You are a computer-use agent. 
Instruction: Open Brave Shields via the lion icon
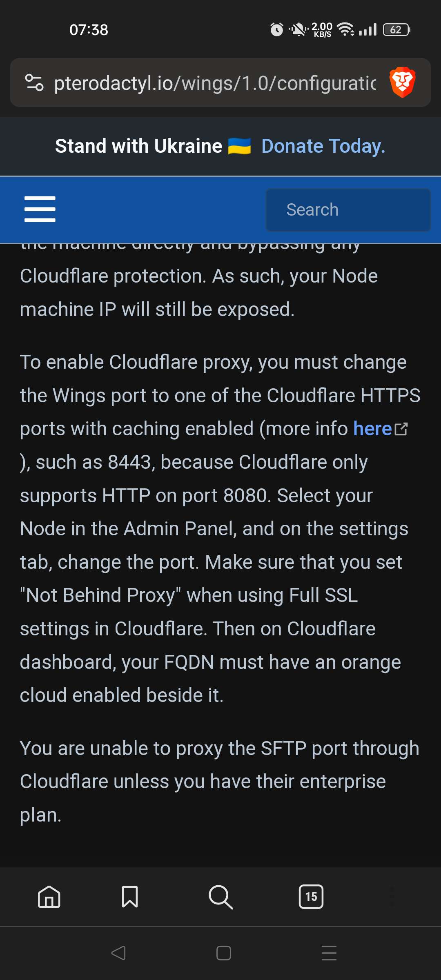pos(402,83)
